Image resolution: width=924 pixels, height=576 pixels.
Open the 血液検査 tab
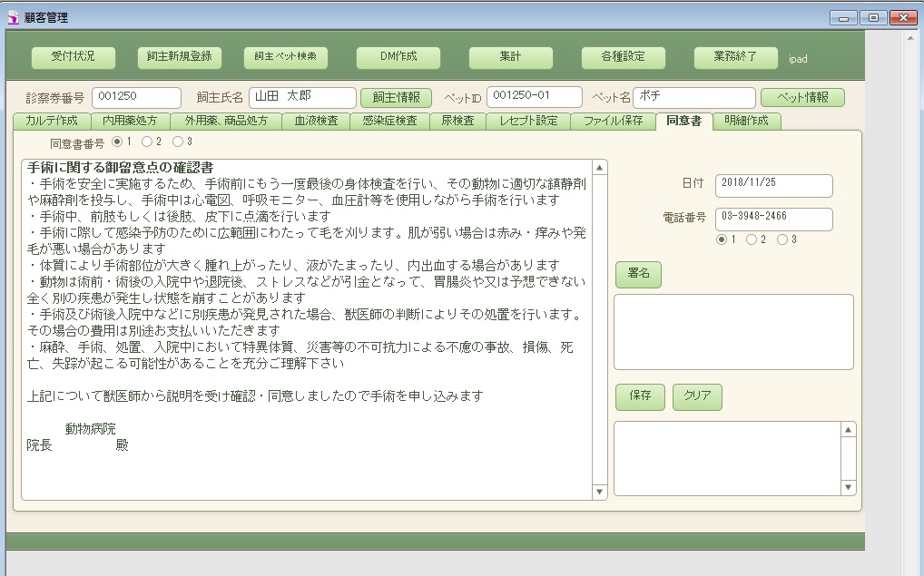click(315, 122)
